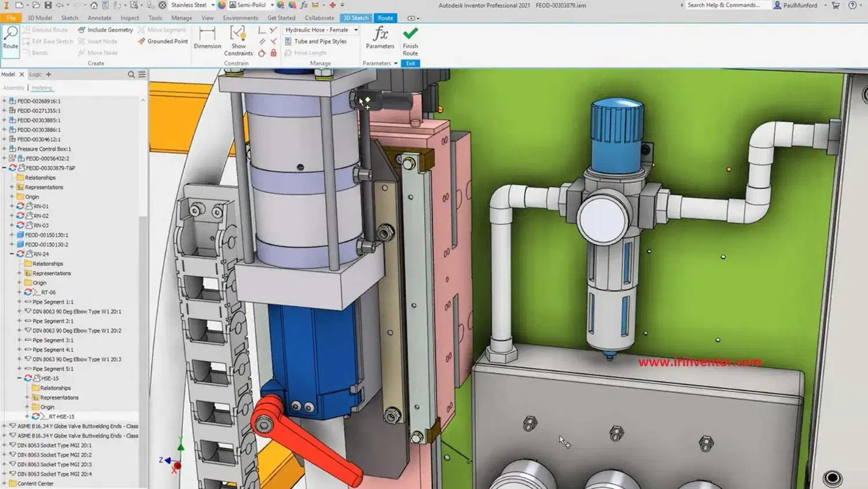868x489 pixels.
Task: Toggle the red lock constraint icon
Action: [274, 53]
